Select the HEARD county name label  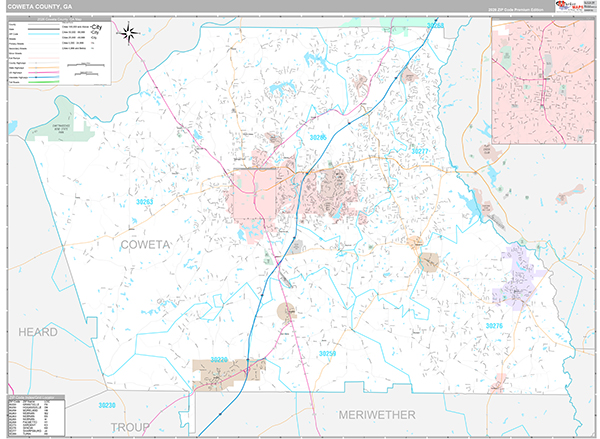coord(38,332)
